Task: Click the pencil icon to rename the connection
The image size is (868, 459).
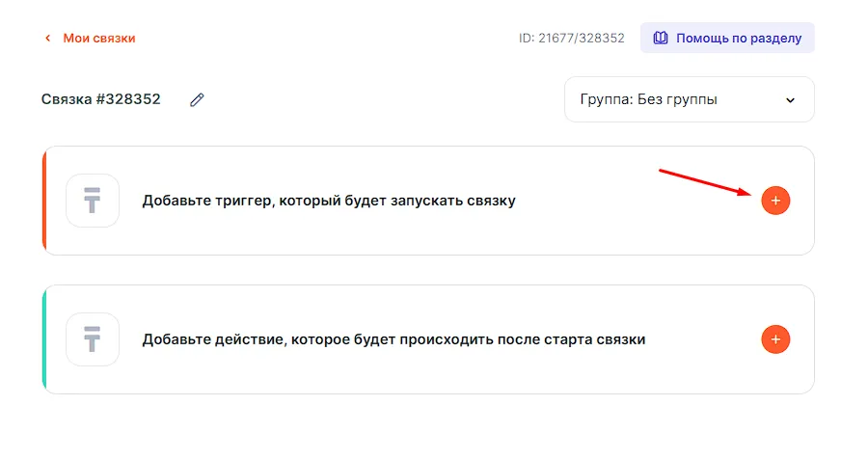Action: pos(198,99)
